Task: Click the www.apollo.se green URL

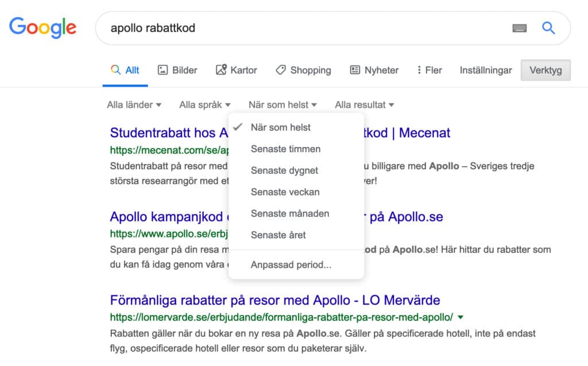Action: coord(169,233)
